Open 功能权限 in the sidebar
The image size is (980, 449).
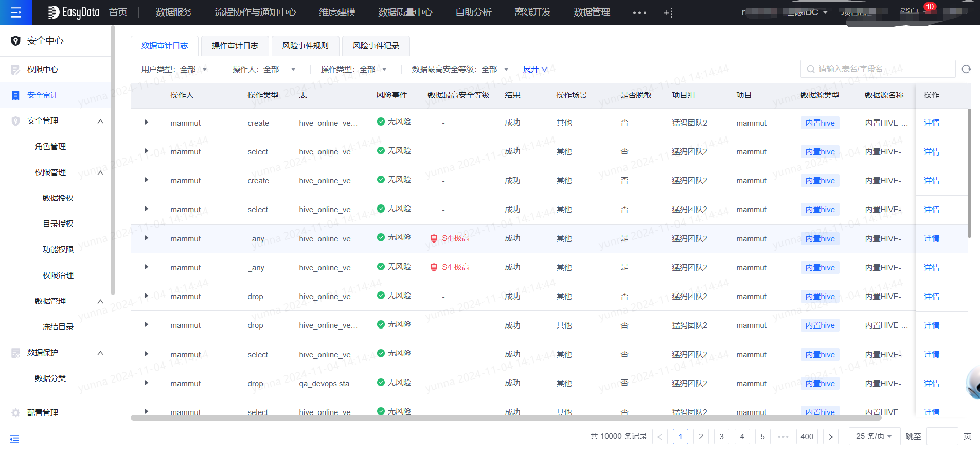click(58, 250)
